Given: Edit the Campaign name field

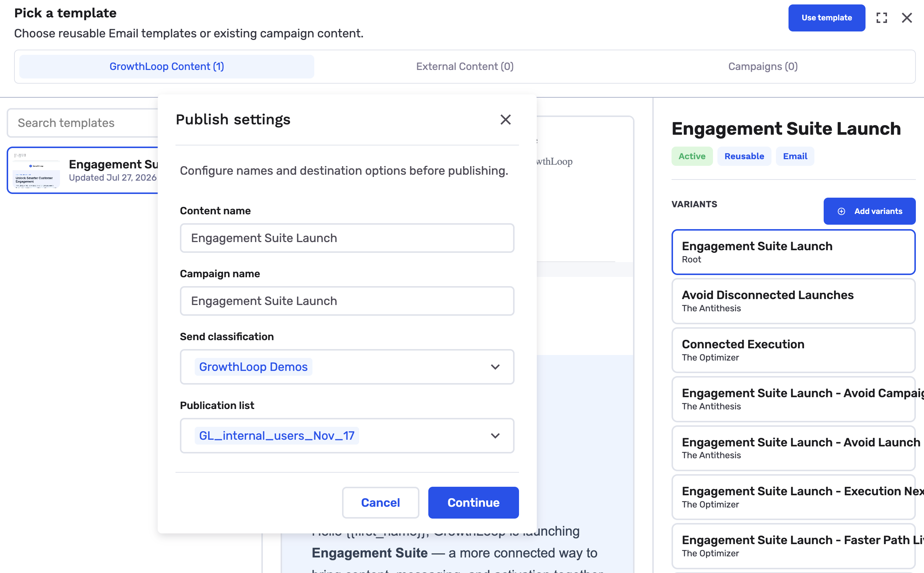Looking at the screenshot, I should 347,301.
